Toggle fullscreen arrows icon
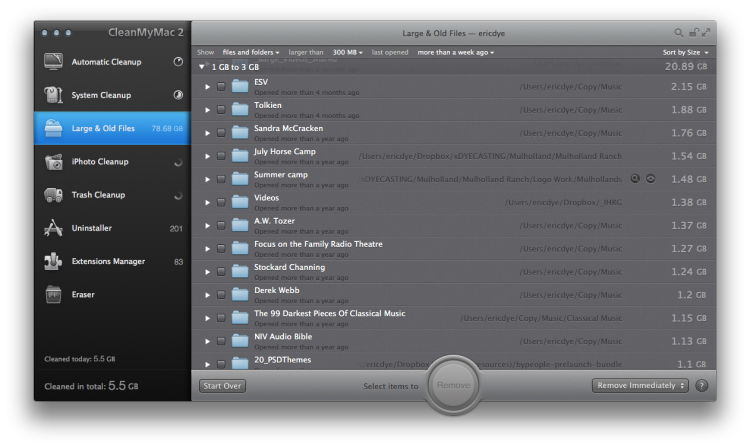The height and width of the screenshot is (448, 750). (x=706, y=33)
